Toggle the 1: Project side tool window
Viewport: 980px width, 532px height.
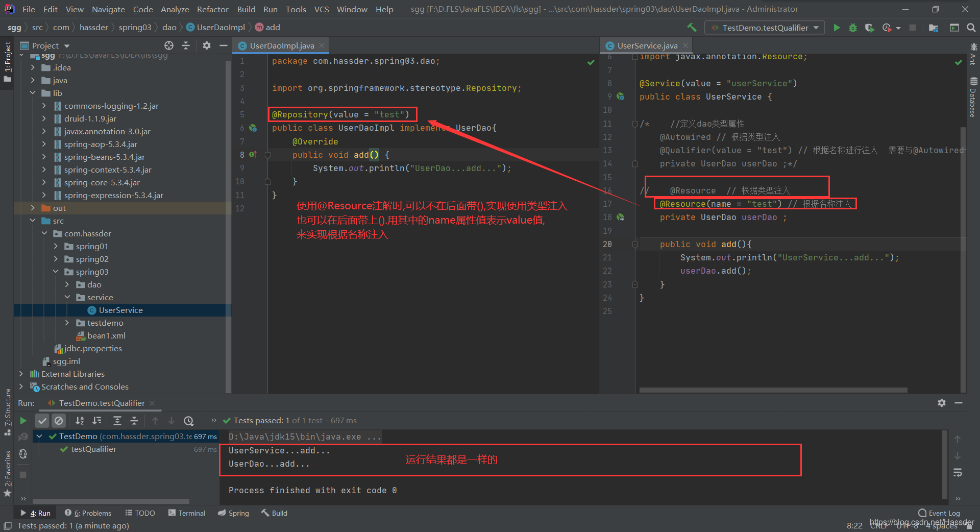pyautogui.click(x=7, y=61)
